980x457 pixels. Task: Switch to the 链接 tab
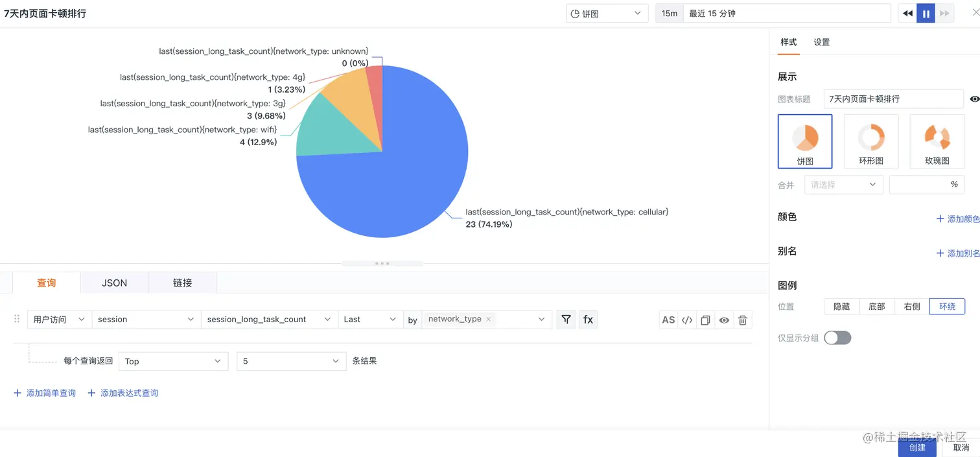point(182,283)
